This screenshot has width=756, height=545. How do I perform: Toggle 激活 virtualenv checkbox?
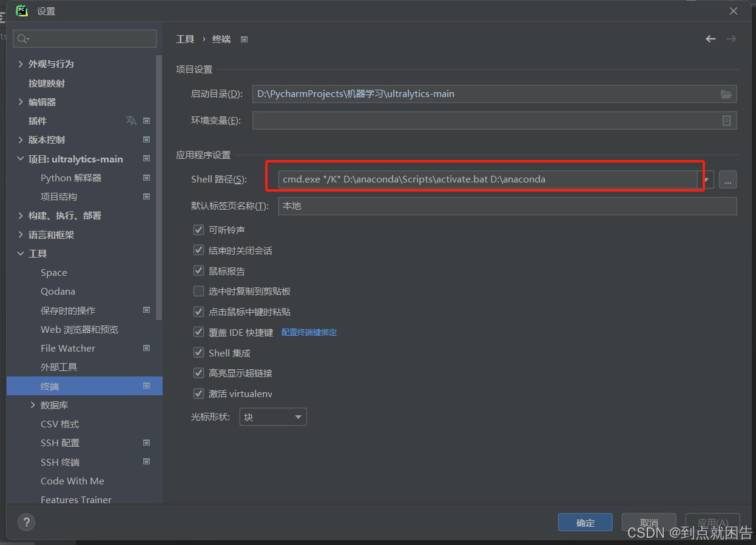[x=198, y=393]
